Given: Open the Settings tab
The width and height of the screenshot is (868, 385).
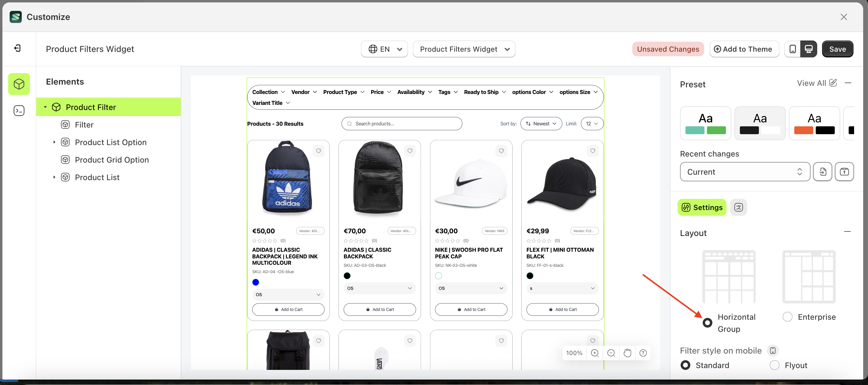Looking at the screenshot, I should tap(702, 207).
